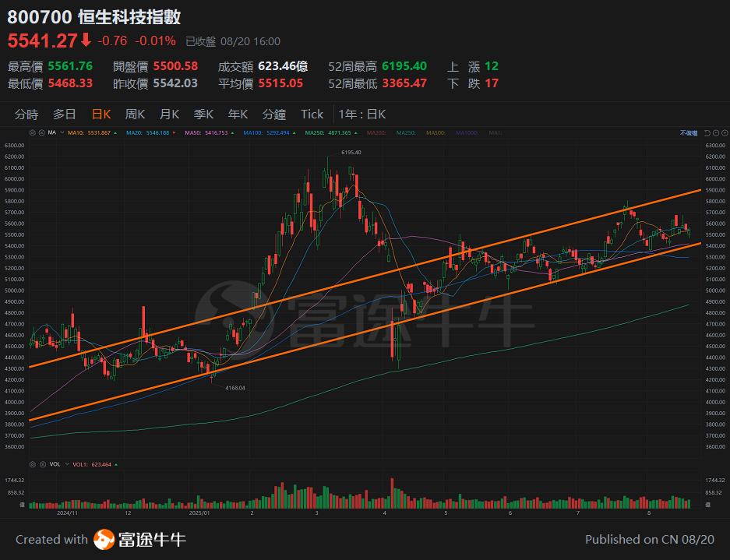Switch to the 周K weekly chart tab
Screen dimensions: 730x560
pyautogui.click(x=136, y=114)
